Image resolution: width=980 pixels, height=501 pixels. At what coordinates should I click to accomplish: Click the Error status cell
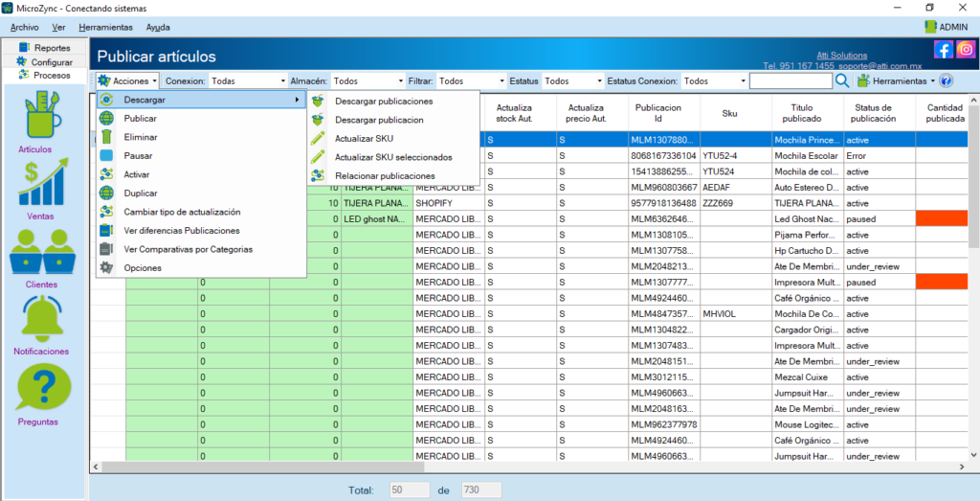point(880,155)
